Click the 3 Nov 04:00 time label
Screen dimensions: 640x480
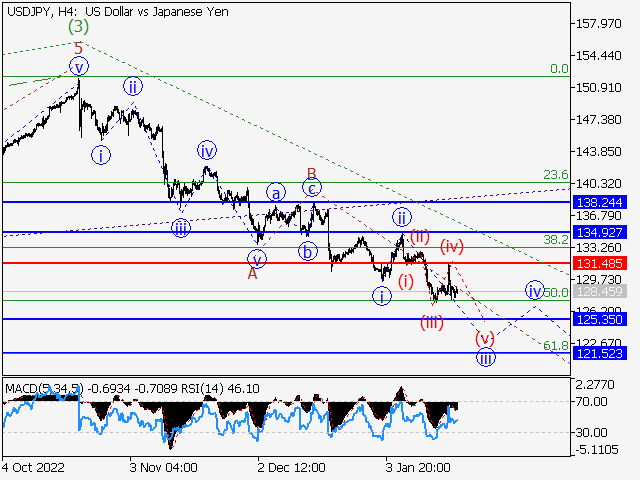164,467
